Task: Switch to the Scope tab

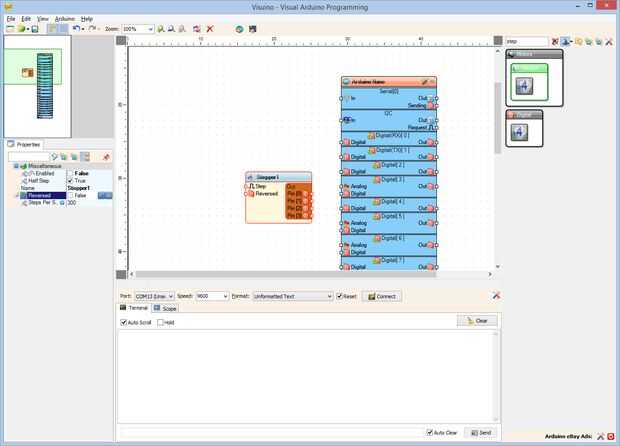Action: coord(165,308)
